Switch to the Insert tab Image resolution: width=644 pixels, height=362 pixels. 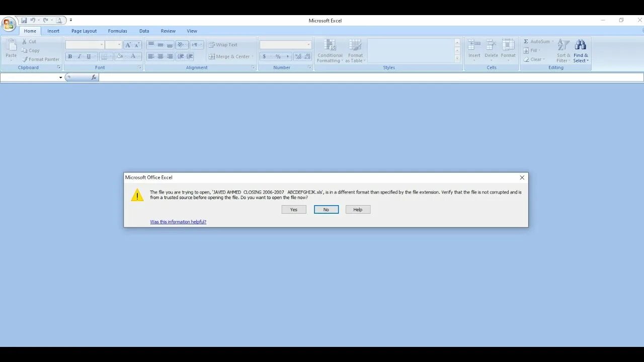(53, 31)
